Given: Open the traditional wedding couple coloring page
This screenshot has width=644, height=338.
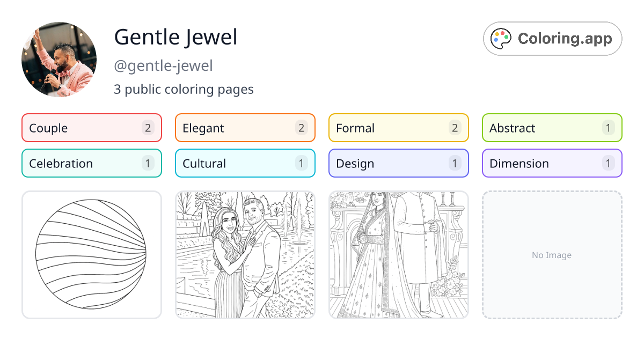Looking at the screenshot, I should (x=398, y=255).
